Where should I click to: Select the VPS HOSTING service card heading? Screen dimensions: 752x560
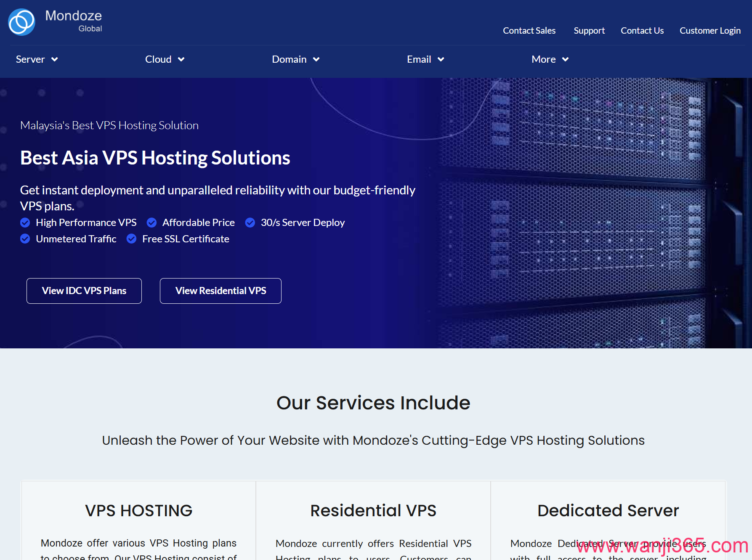[138, 510]
